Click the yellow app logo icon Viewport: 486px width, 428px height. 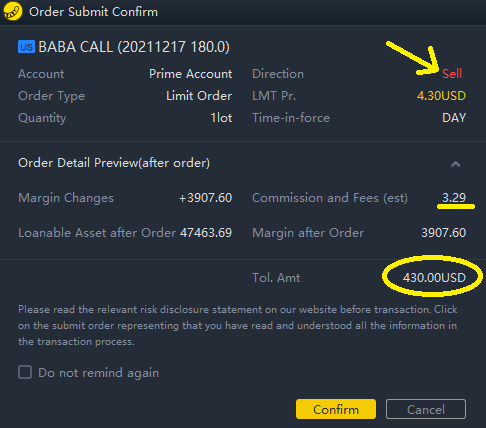tap(12, 11)
